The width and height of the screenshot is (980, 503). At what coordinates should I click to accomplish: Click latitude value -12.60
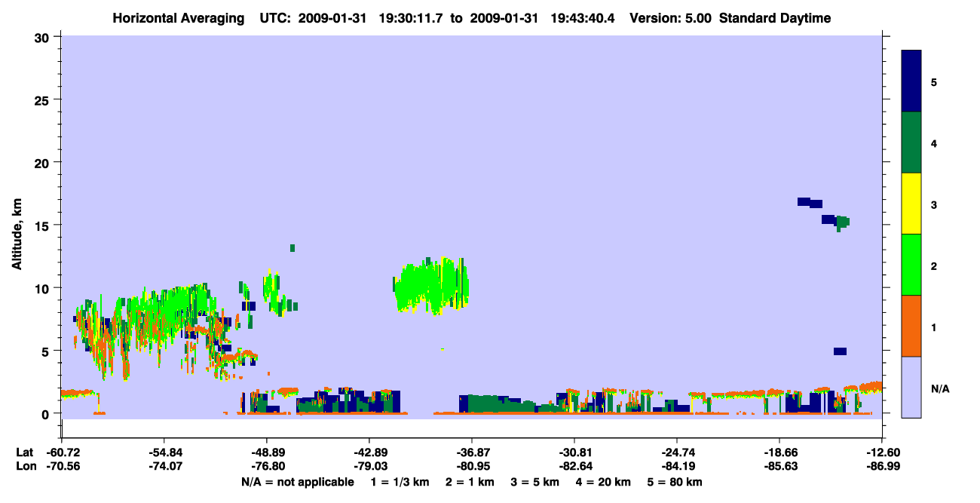point(882,452)
